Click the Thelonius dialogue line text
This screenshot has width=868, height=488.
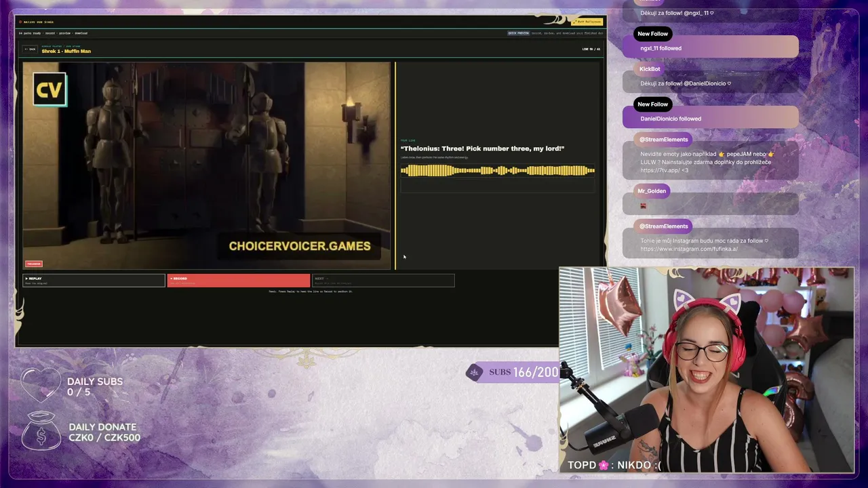click(482, 148)
